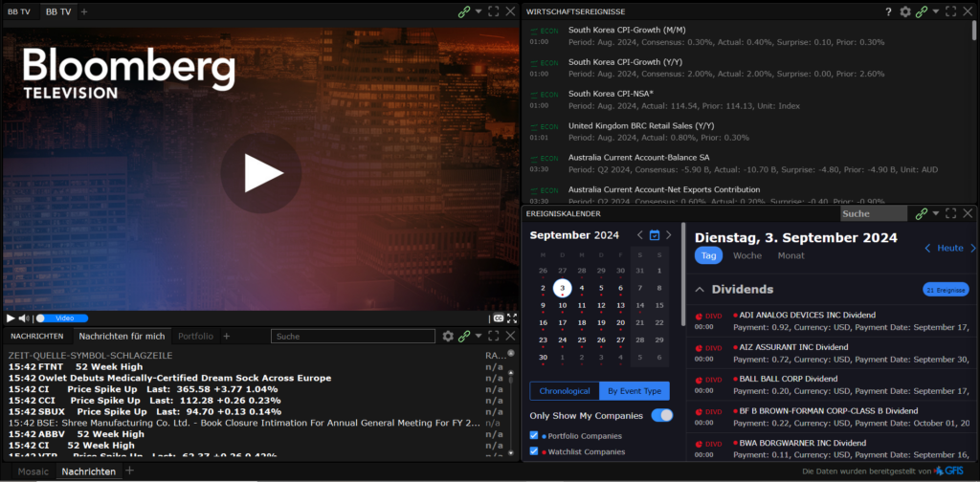Image resolution: width=980 pixels, height=482 pixels.
Task: Expand BB TV video to fullscreen
Action: click(512, 318)
